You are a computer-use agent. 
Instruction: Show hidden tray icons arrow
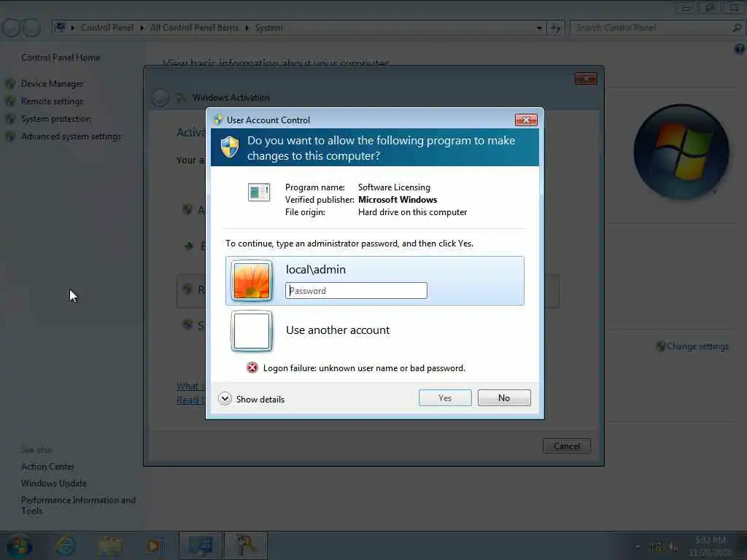click(x=638, y=546)
